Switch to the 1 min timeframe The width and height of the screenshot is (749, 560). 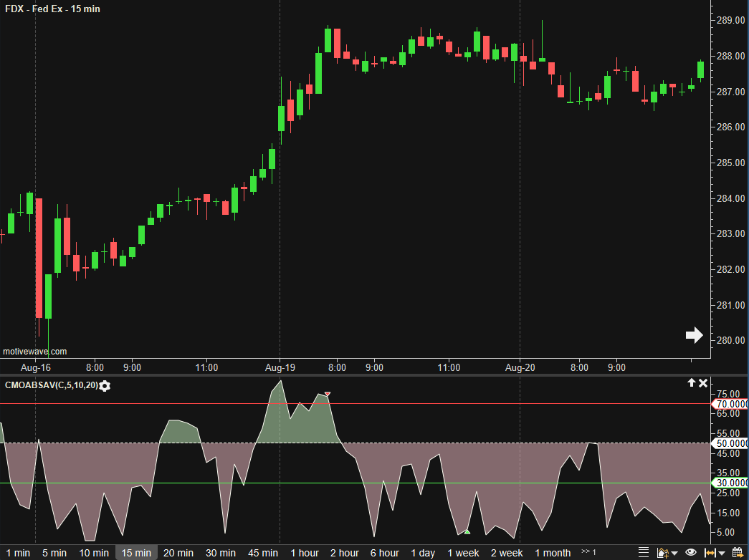[17, 553]
